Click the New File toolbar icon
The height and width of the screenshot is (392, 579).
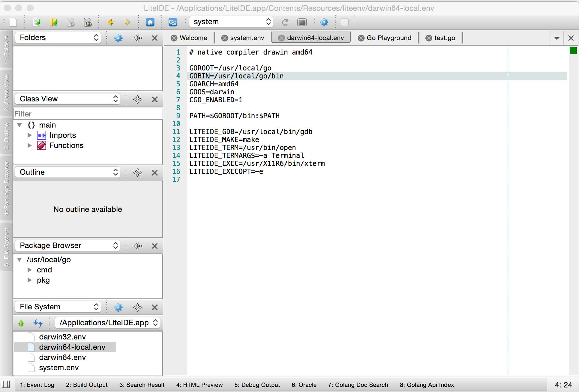coord(13,22)
